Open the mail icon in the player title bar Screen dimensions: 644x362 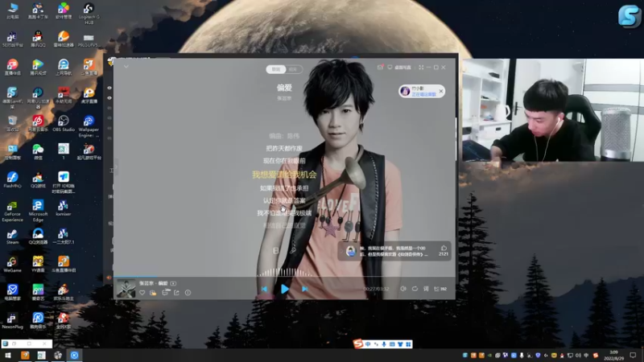click(x=380, y=68)
